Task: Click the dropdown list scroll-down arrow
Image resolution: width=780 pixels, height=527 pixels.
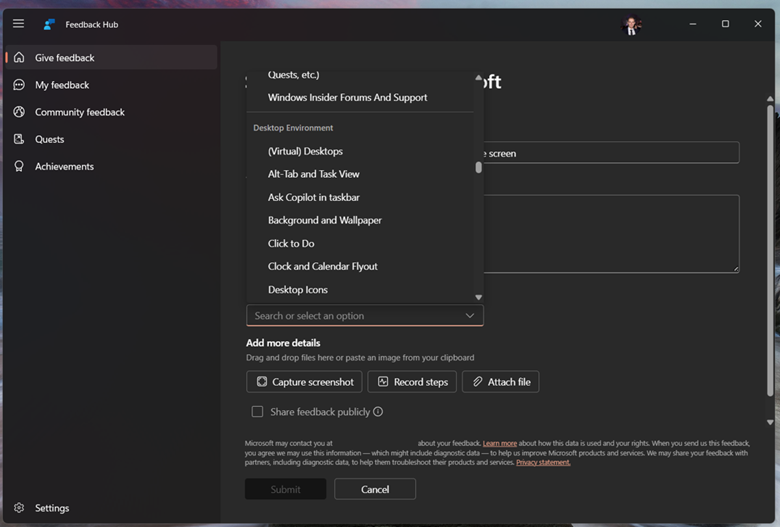Action: [x=479, y=297]
